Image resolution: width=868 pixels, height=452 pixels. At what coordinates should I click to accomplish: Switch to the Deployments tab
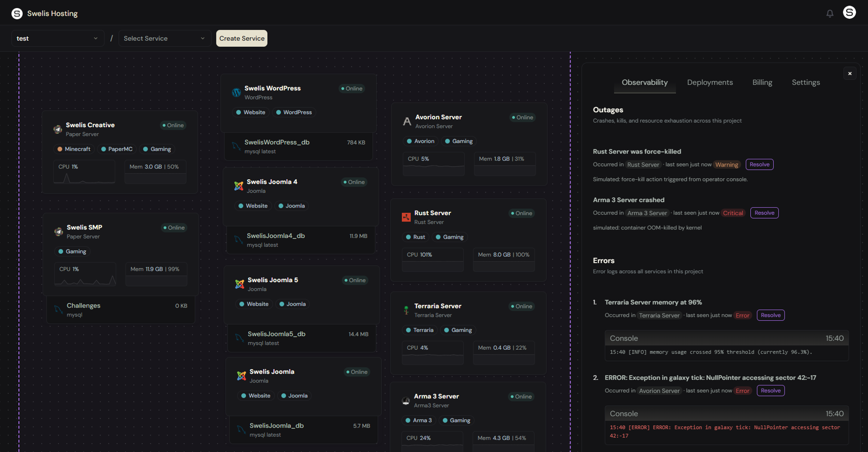click(710, 82)
